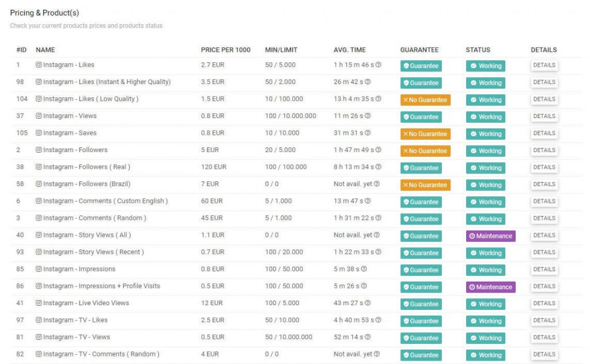Open DETAILS for Instagram - Likes (ID 1)
The width and height of the screenshot is (590, 364).
pos(544,65)
